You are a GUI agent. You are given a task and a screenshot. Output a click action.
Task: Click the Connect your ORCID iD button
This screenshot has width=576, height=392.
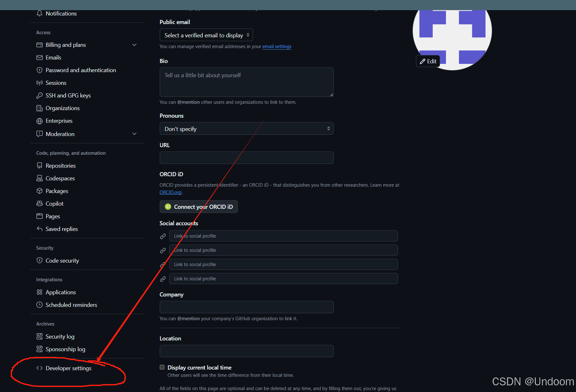[199, 207]
